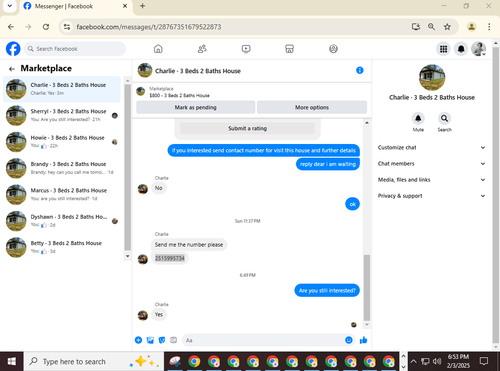Open the Marketplace storefront icon

pos(289,49)
